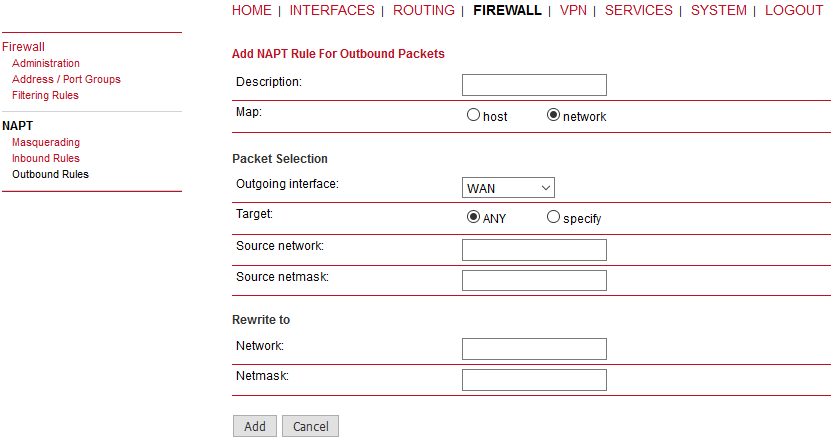Open Inbound Rules page
The height and width of the screenshot is (443, 831).
[46, 158]
